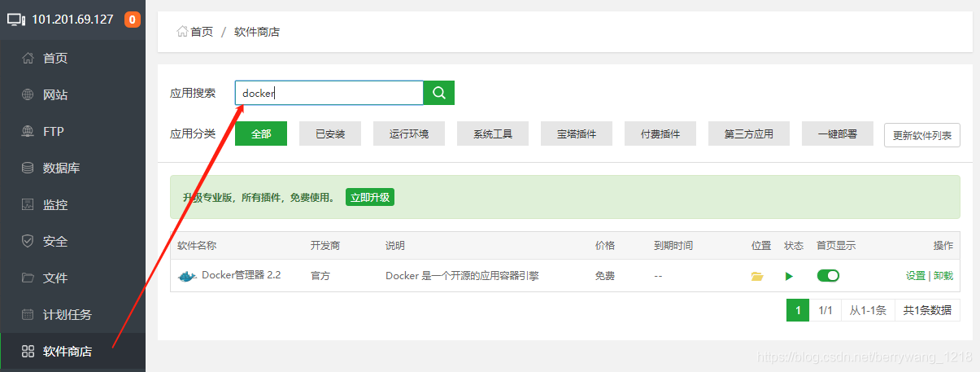Select the 一键部署 category tab

coord(837,133)
